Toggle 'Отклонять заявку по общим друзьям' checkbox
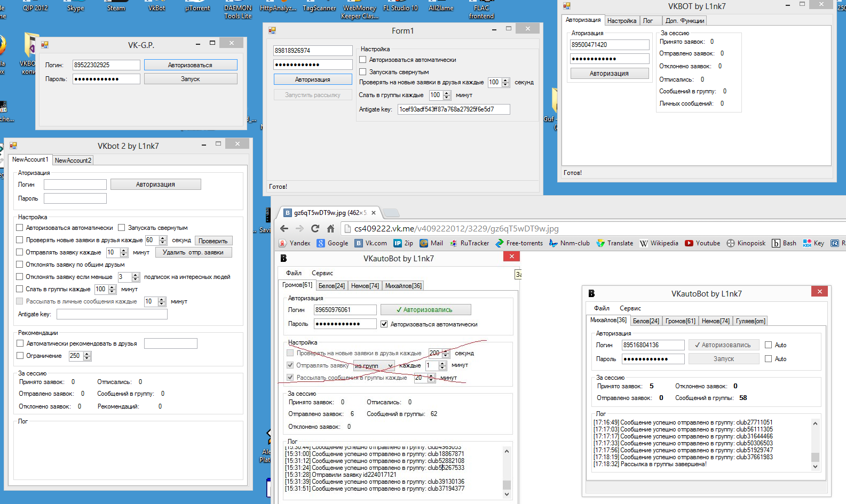 click(x=20, y=265)
